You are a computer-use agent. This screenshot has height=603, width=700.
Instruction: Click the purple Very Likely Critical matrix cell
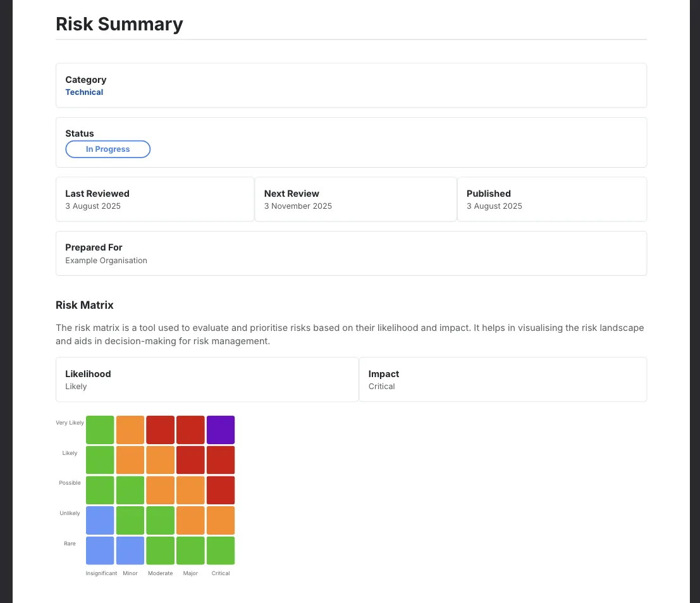[x=220, y=429]
